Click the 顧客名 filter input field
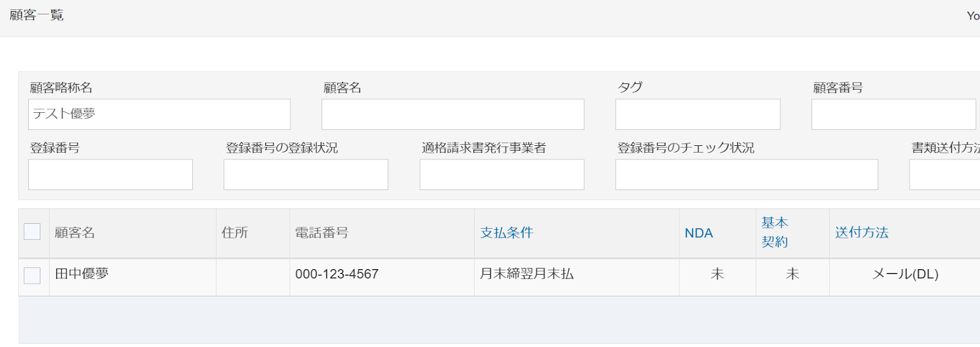980x347 pixels. pos(453,115)
